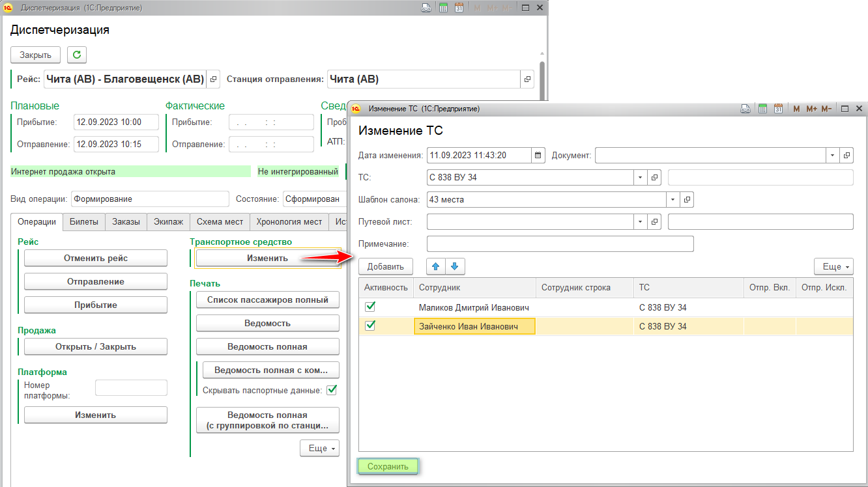
Task: Open the ТС field link icon
Action: point(654,178)
